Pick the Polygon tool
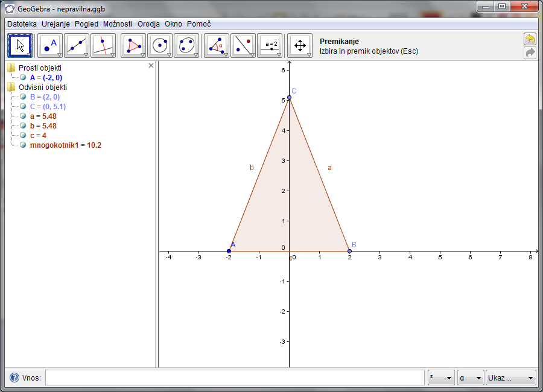This screenshot has width=543, height=392. [x=133, y=45]
